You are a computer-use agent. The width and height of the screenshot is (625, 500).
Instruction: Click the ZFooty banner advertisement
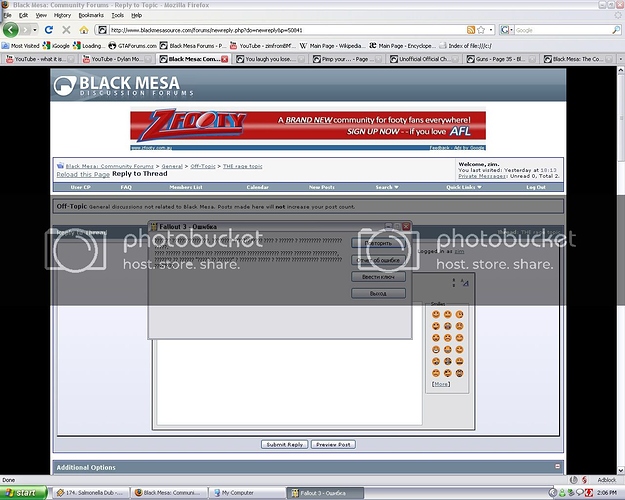click(x=308, y=129)
